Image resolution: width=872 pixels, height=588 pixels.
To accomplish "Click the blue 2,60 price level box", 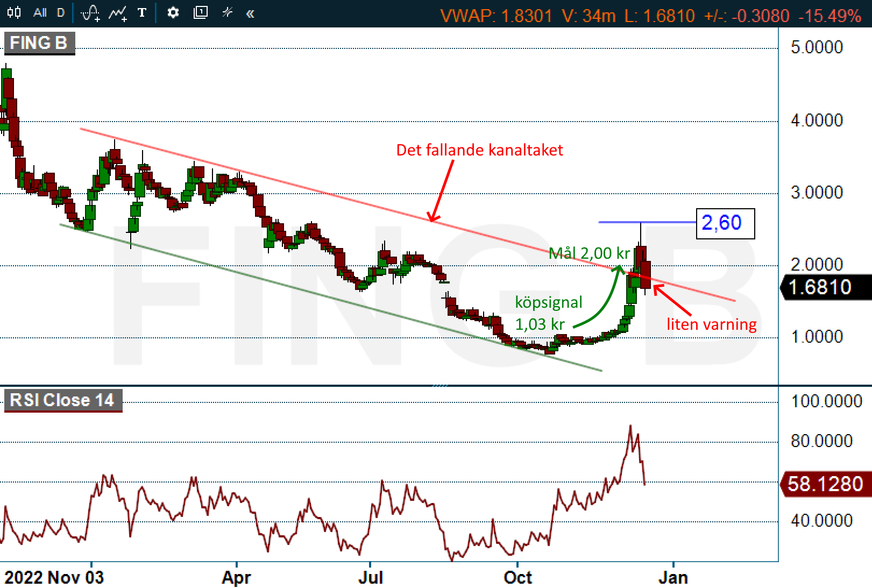I will click(x=726, y=223).
